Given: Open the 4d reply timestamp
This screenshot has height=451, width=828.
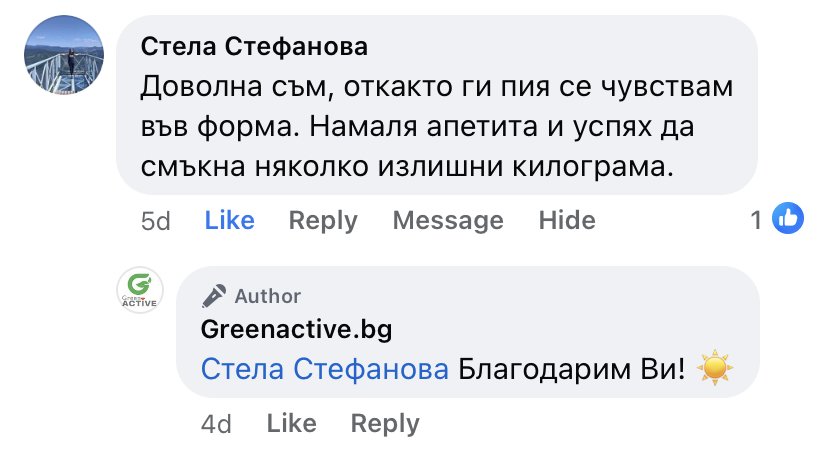Looking at the screenshot, I should pyautogui.click(x=217, y=424).
